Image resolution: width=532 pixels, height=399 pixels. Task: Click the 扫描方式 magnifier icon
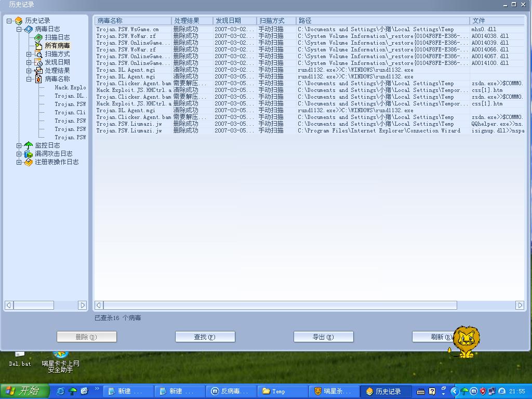38,54
